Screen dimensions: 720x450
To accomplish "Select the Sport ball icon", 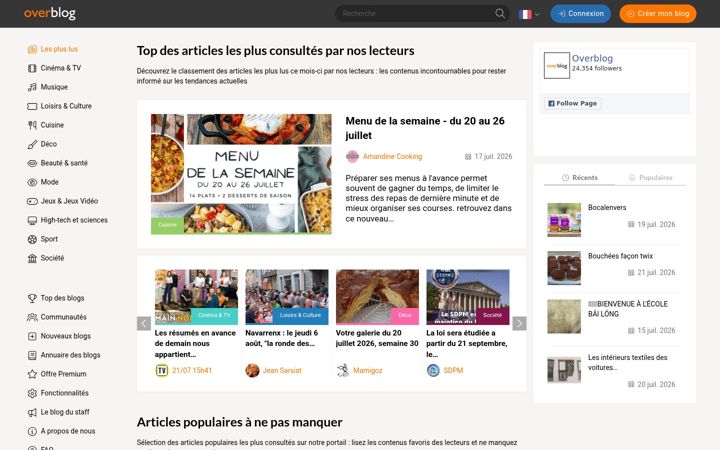I will (x=32, y=239).
